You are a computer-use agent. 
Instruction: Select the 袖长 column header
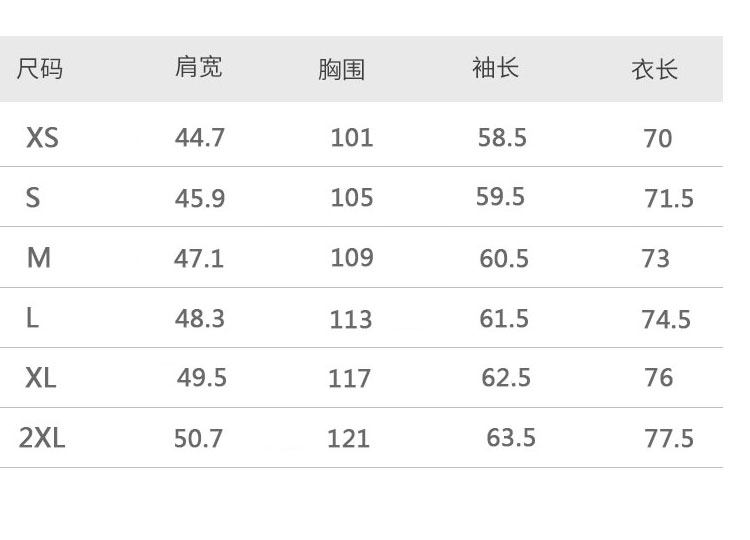495,68
